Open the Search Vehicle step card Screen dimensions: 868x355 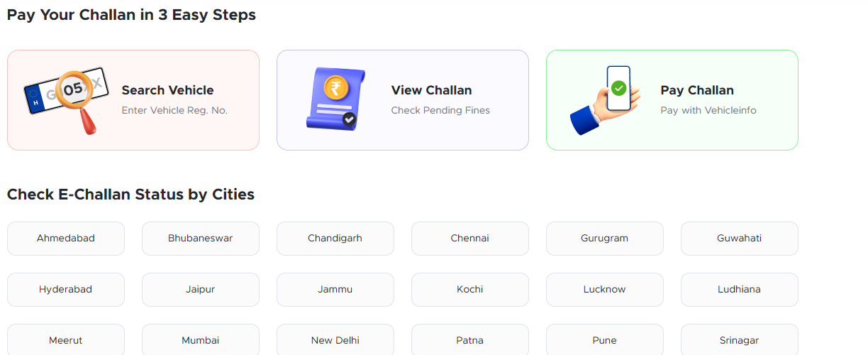133,100
